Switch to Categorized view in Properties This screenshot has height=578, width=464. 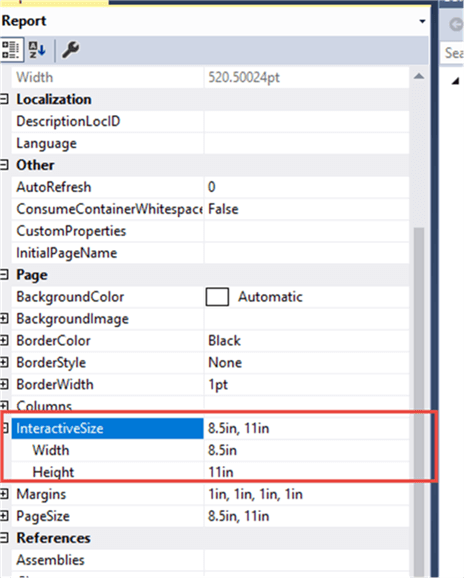click(x=11, y=50)
